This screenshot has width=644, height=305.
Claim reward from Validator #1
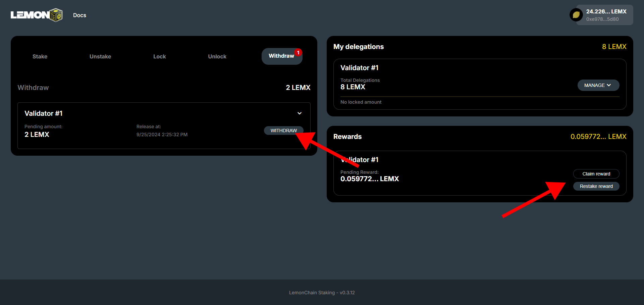pos(596,174)
